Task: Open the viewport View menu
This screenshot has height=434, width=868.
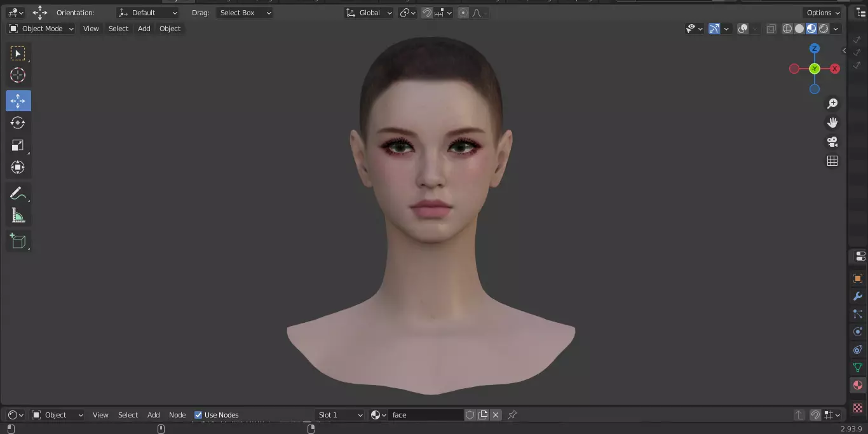Action: (x=91, y=29)
